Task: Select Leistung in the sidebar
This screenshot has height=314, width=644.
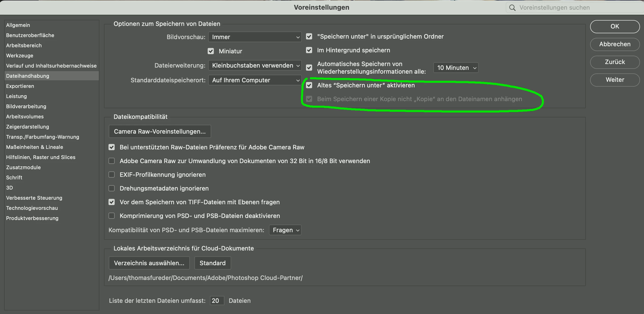Action: 17,96
